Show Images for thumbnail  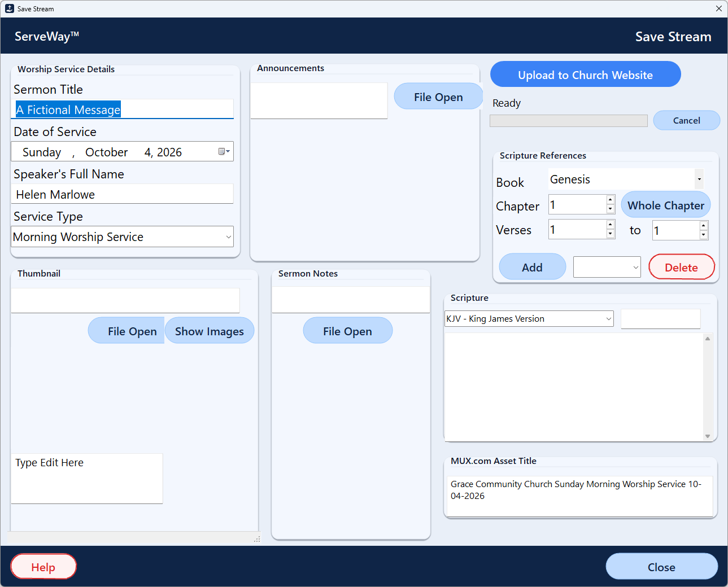210,331
